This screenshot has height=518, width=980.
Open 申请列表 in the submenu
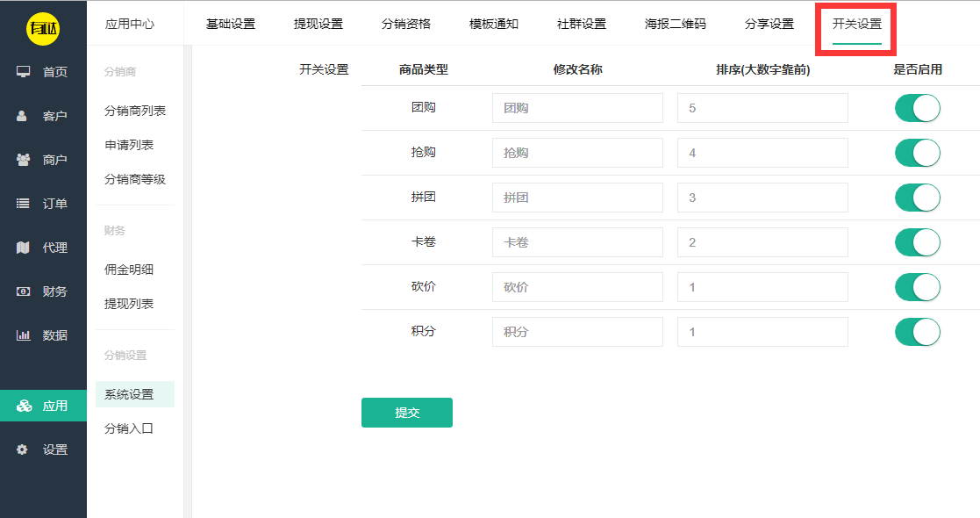pyautogui.click(x=129, y=145)
